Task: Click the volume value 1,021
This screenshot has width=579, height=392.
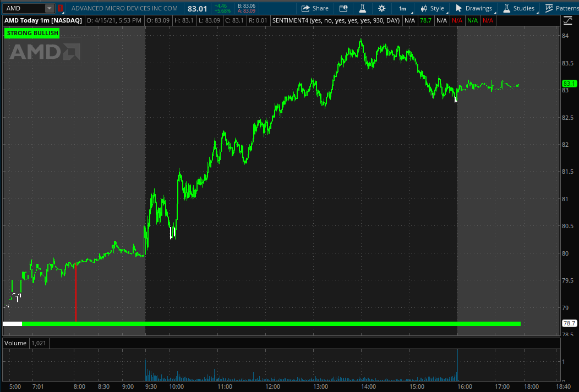Action: tap(39, 343)
